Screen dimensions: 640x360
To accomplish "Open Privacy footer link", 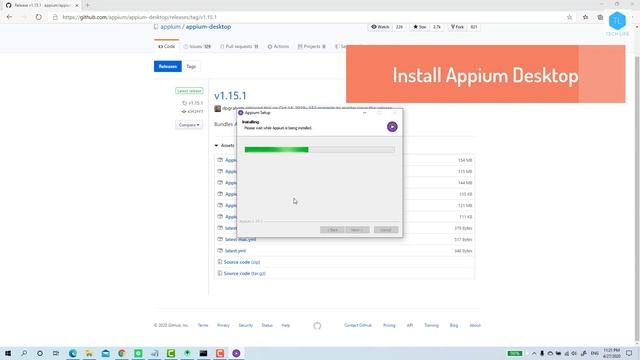I will click(223, 325).
